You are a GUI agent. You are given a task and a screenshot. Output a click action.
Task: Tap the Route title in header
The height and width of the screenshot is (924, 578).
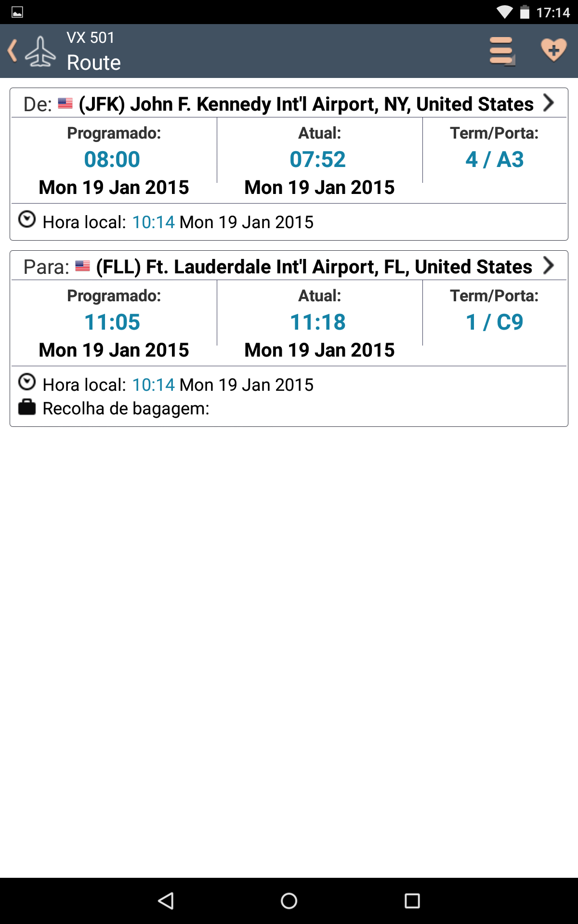(93, 63)
